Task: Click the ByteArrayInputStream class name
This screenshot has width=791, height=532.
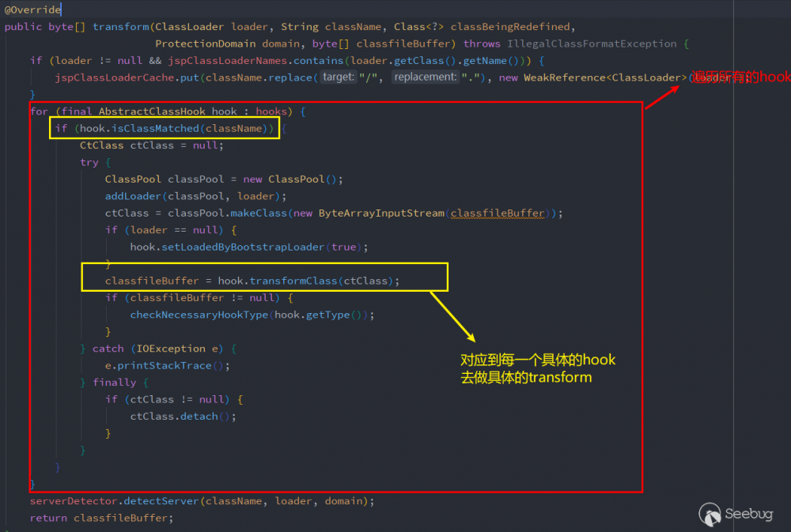Action: click(x=381, y=213)
